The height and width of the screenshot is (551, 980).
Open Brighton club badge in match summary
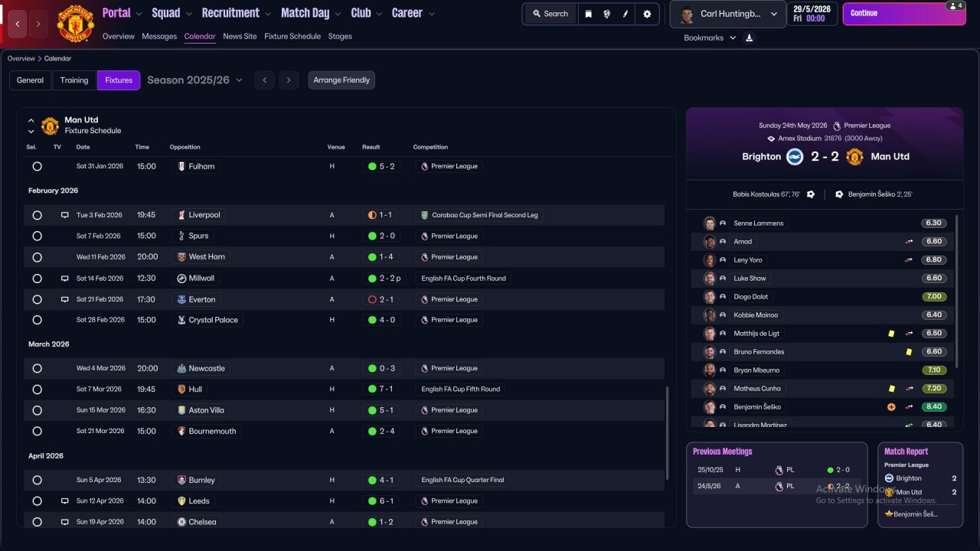coord(795,156)
